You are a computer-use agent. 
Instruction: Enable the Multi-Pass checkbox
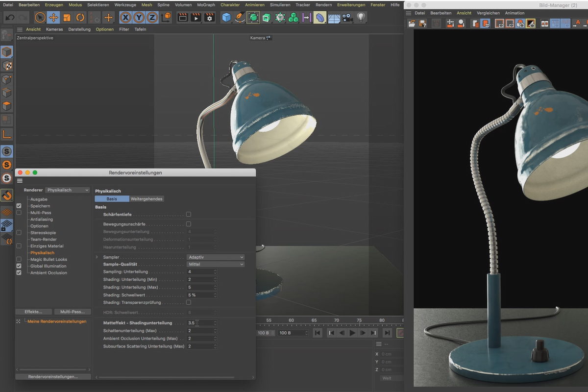point(19,213)
